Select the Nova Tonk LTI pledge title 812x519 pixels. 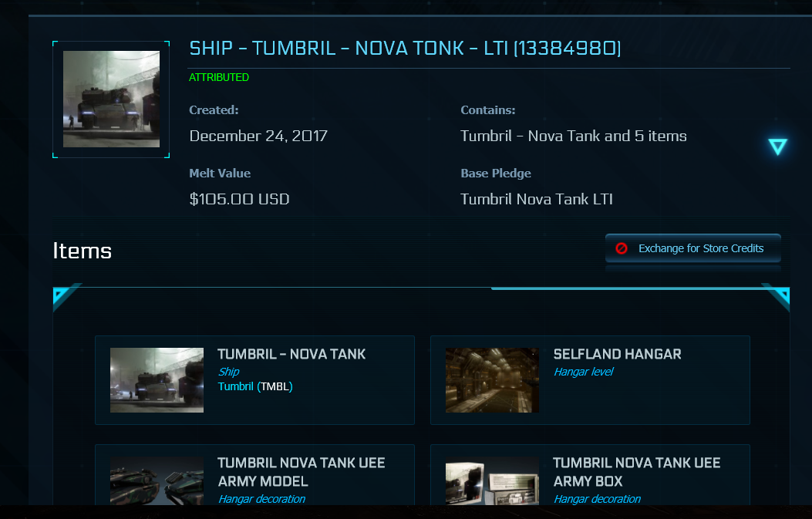point(405,49)
